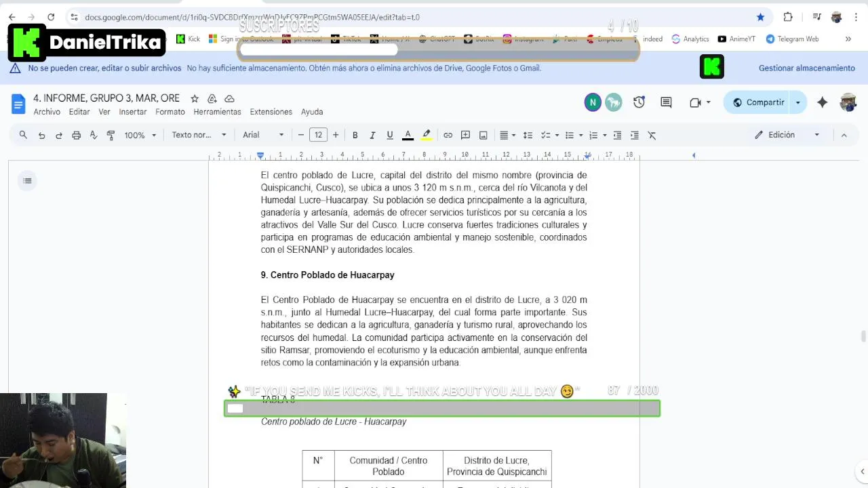Open the Analytics bookmark
Screen dimensions: 868x488
coord(690,39)
